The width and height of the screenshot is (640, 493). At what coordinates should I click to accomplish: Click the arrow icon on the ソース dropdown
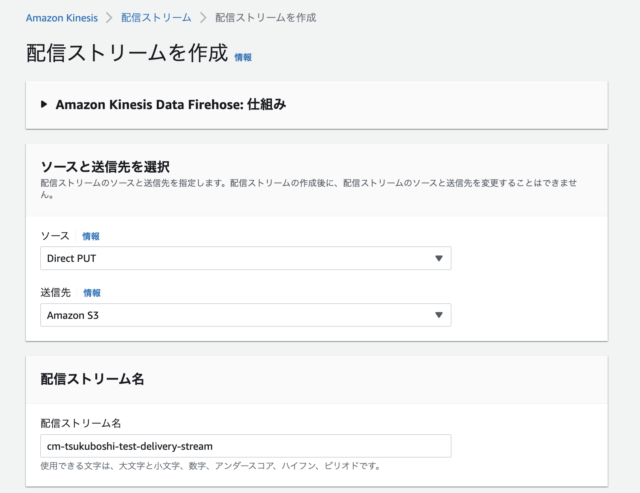point(438,258)
